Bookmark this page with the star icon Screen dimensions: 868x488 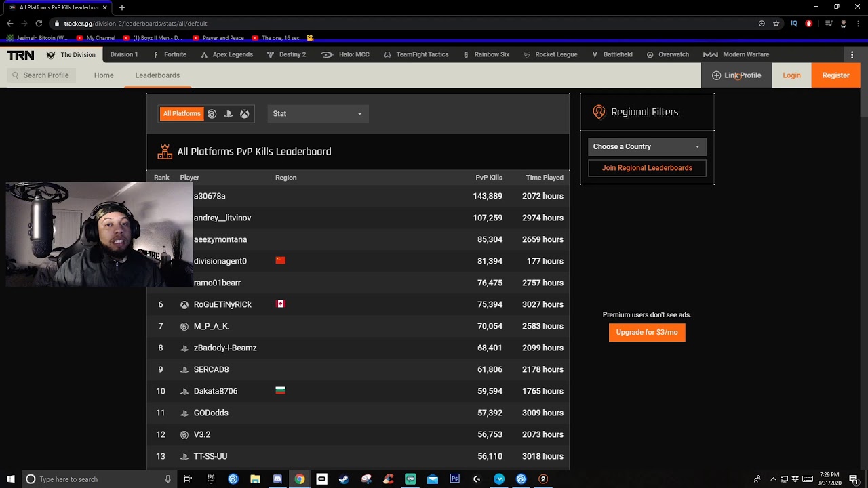point(776,24)
